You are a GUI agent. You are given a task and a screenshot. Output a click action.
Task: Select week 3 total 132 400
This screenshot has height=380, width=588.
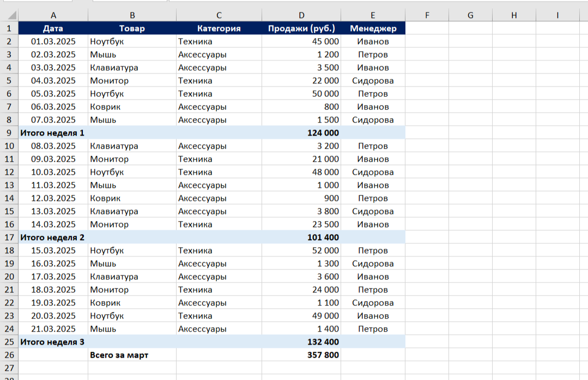301,342
